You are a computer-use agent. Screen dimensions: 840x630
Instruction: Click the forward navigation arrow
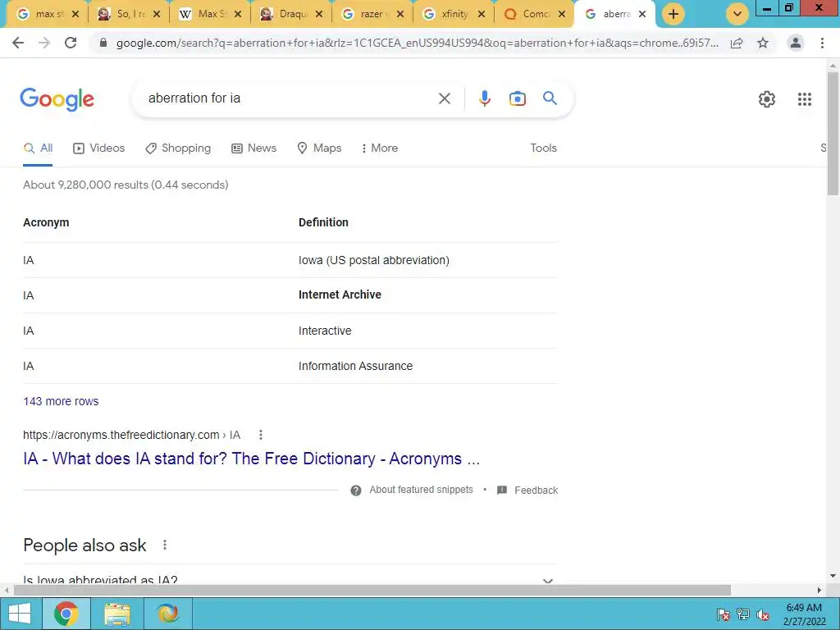pyautogui.click(x=44, y=43)
